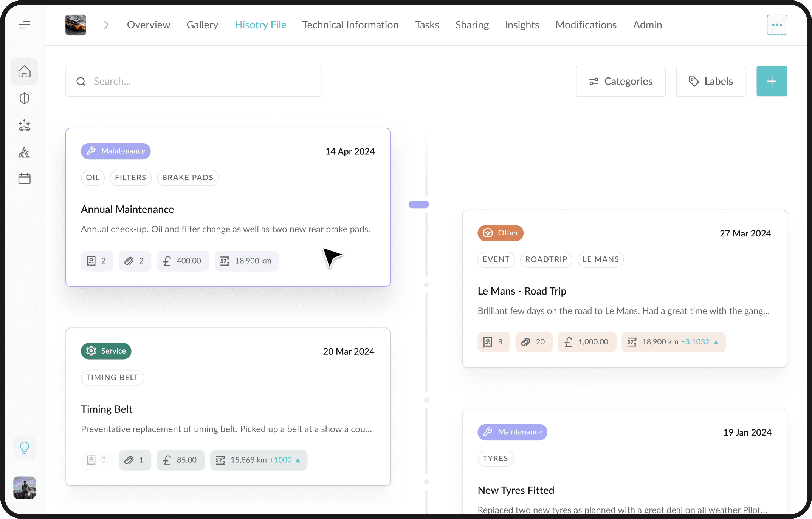Click the purple timeline marker
Image resolution: width=812 pixels, height=519 pixels.
[x=418, y=204]
